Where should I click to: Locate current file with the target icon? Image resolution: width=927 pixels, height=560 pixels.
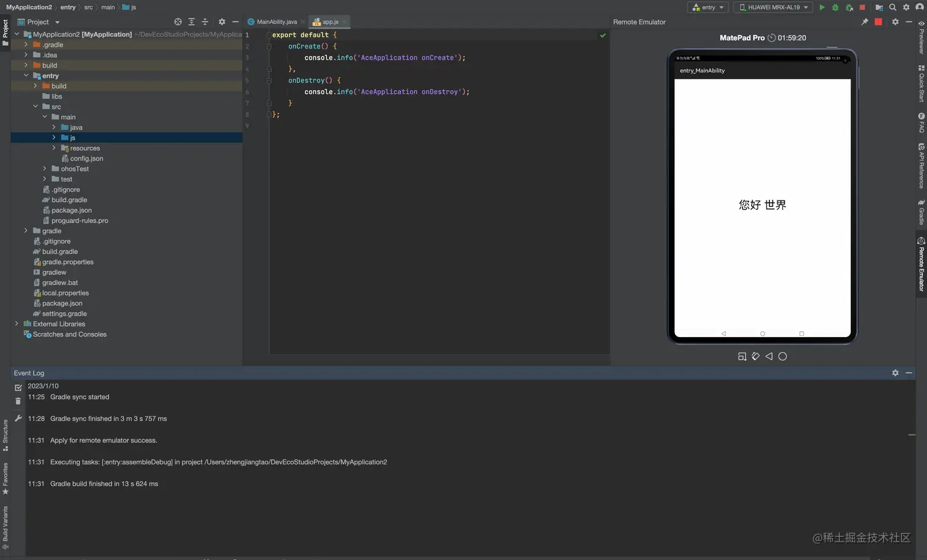[x=178, y=22]
